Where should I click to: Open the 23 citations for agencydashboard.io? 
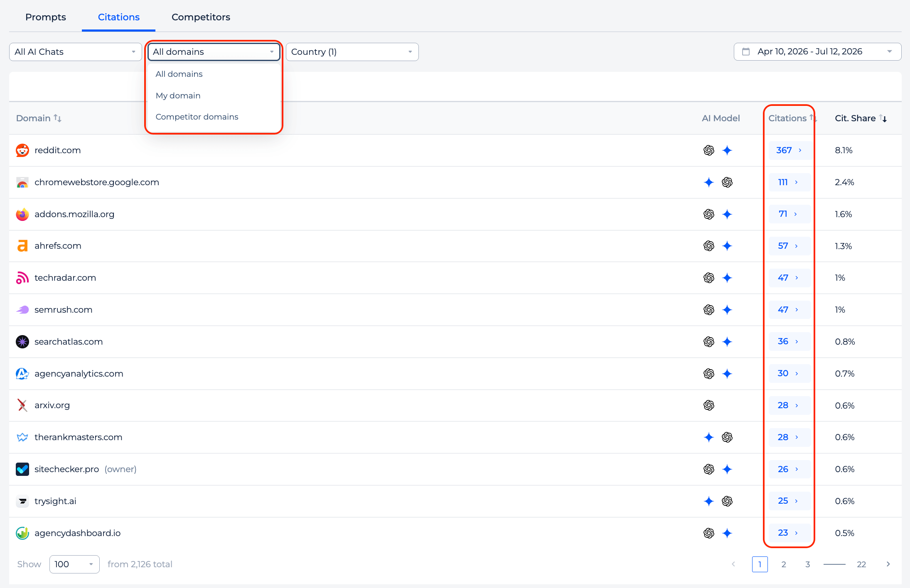point(789,533)
